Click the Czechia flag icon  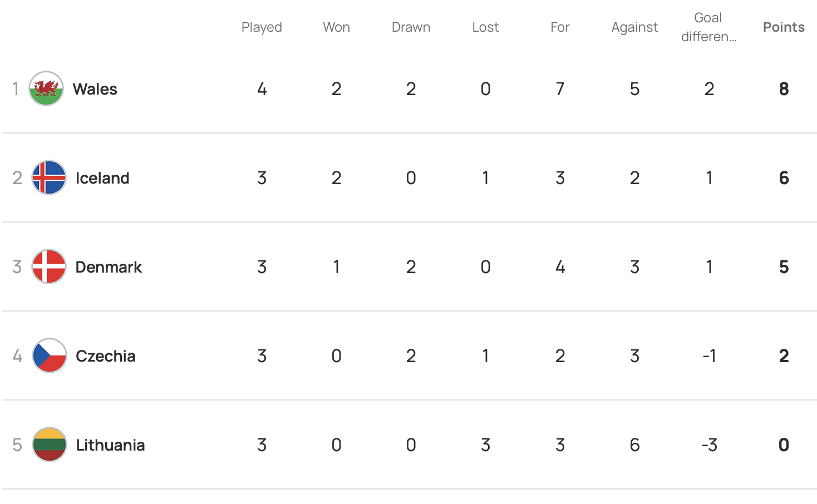click(x=49, y=356)
